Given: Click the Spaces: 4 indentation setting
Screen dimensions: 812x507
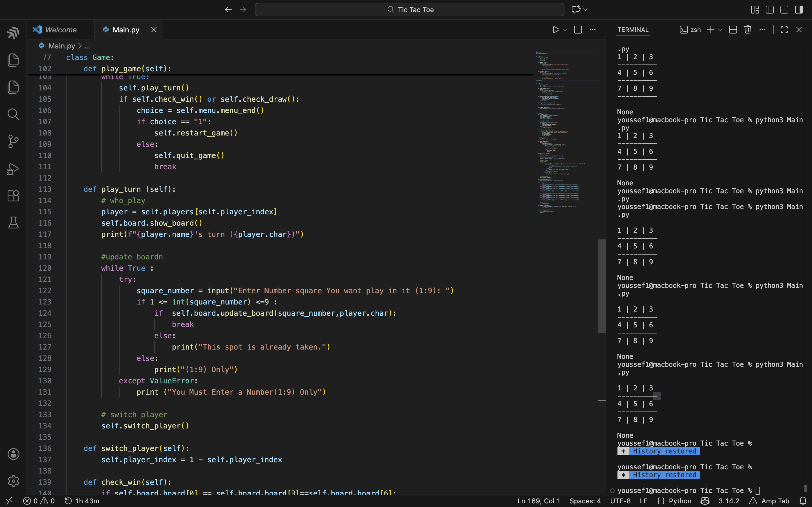Looking at the screenshot, I should coord(585,501).
